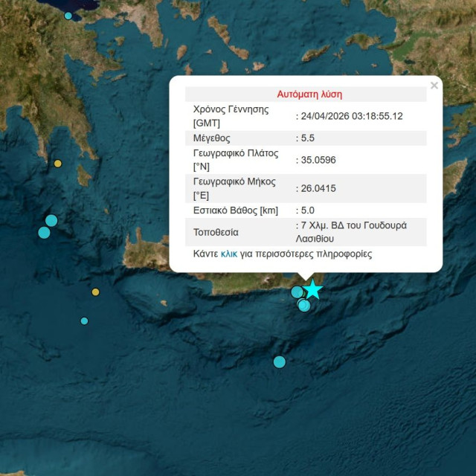The height and width of the screenshot is (476, 476).
Task: Click the 'Μέγεθος' row label in the popup
Action: click(x=212, y=138)
